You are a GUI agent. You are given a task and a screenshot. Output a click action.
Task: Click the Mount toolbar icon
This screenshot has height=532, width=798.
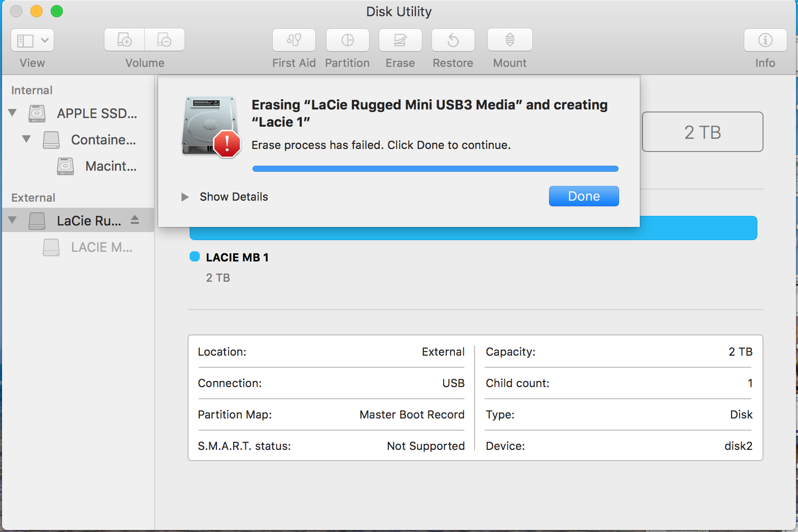pyautogui.click(x=510, y=40)
